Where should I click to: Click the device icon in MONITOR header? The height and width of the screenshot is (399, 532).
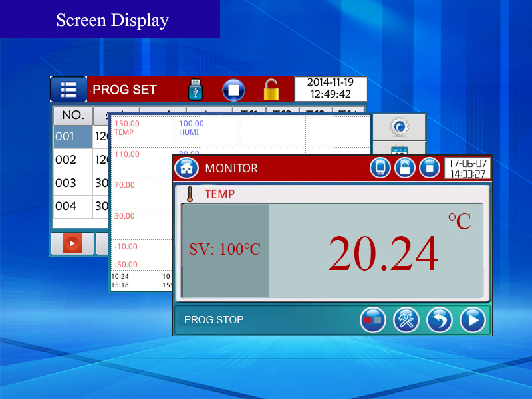(380, 168)
